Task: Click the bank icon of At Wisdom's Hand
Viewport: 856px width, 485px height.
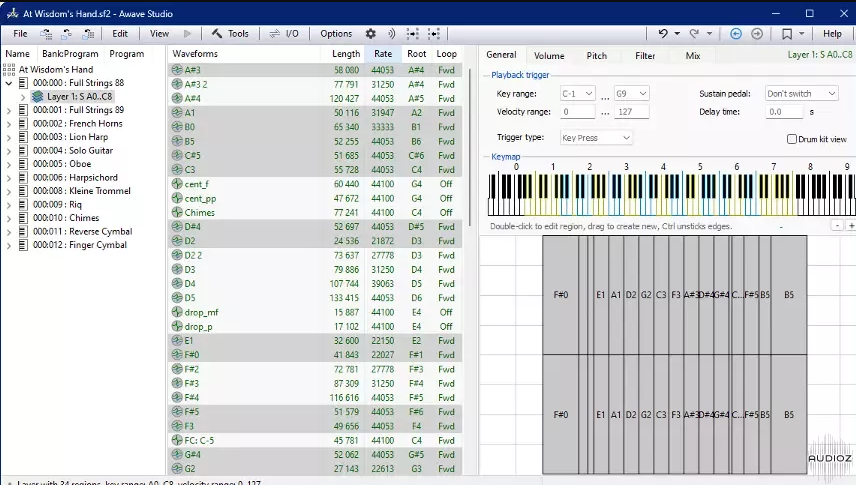Action: [9, 69]
